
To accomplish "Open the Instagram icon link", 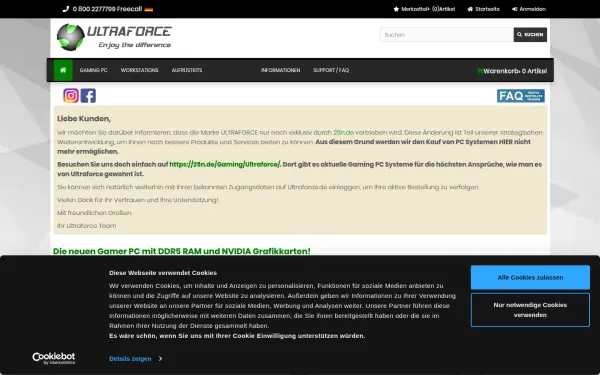I will click(71, 95).
